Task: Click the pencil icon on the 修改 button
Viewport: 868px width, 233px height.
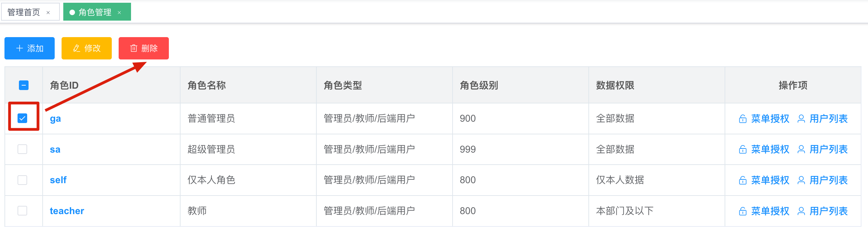Action: (x=77, y=48)
